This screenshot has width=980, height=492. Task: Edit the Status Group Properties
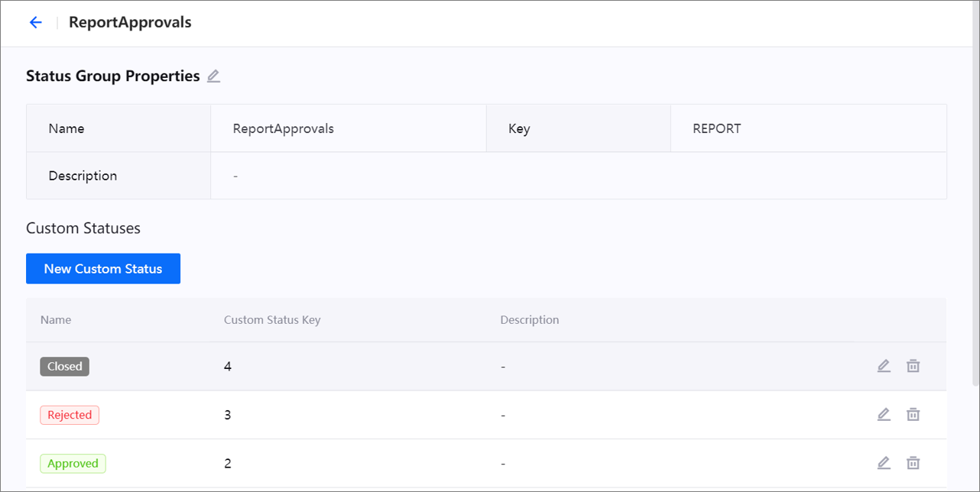(214, 76)
